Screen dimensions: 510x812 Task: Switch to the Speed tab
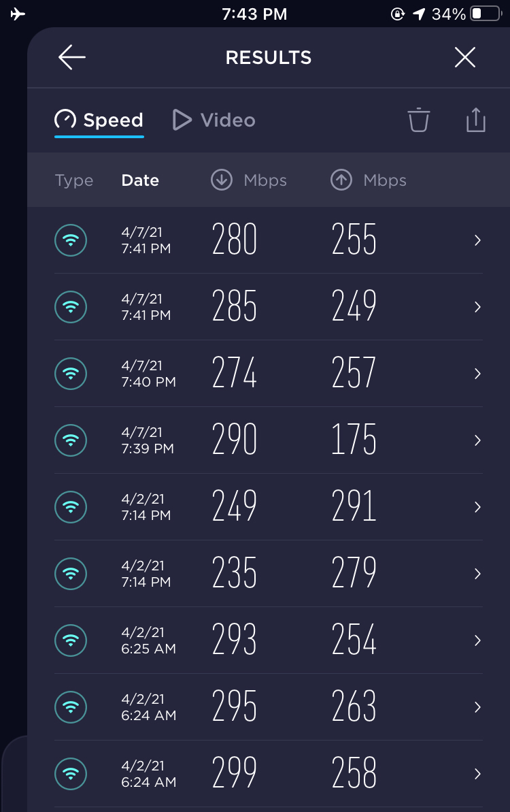tap(99, 120)
